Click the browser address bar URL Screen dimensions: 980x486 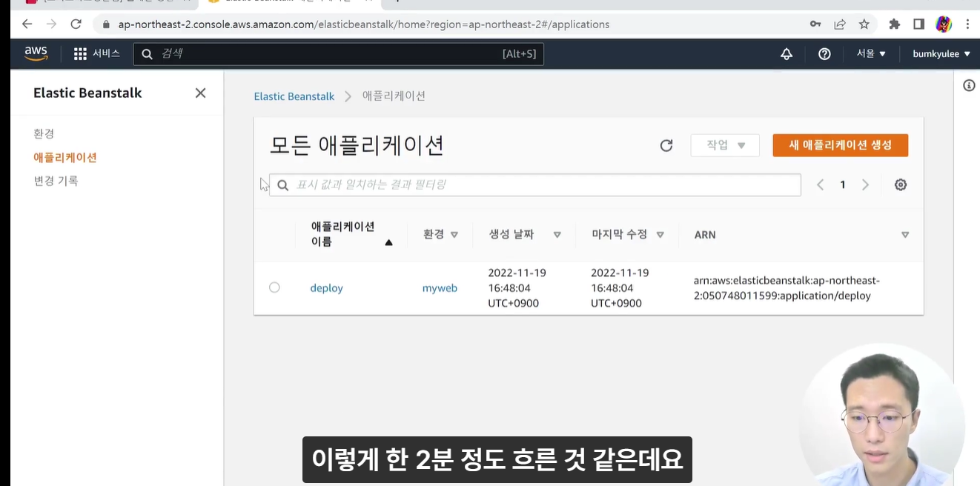click(x=363, y=24)
